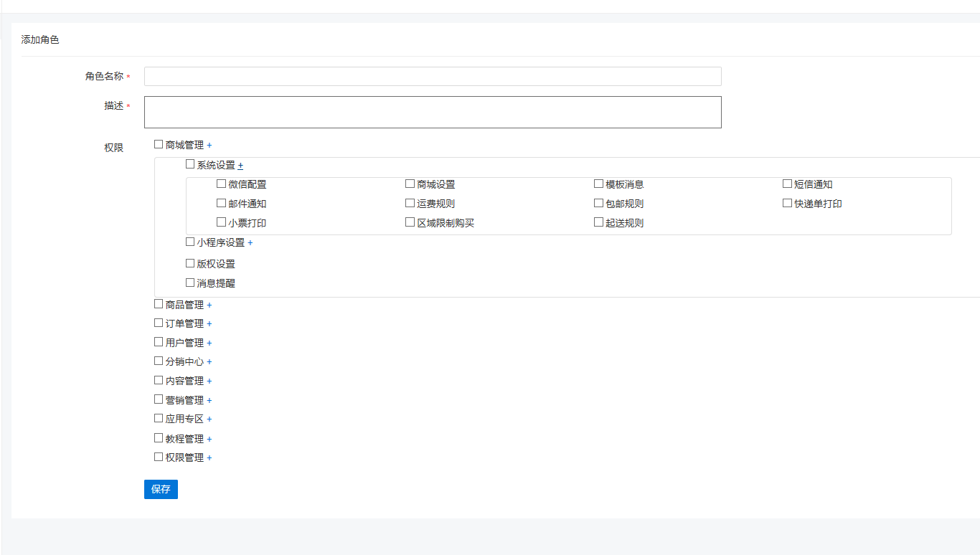Expand 订单管理 permissions with plus sign

pyautogui.click(x=209, y=324)
